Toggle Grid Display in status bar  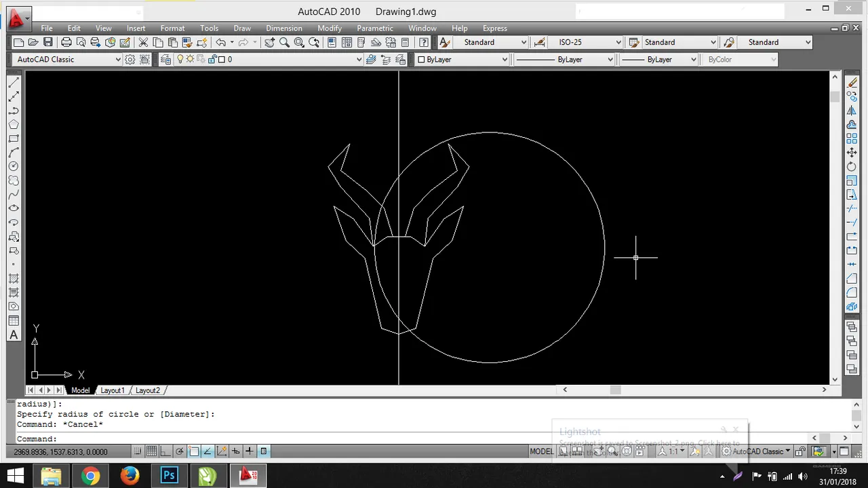click(151, 451)
